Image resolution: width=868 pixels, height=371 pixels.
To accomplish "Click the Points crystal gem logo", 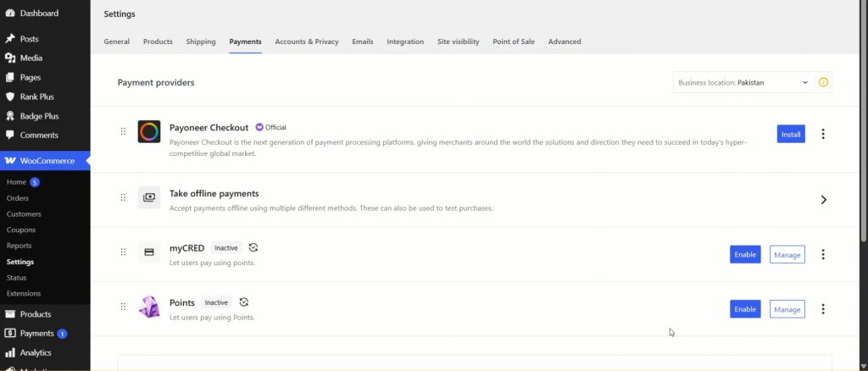I will (x=149, y=307).
